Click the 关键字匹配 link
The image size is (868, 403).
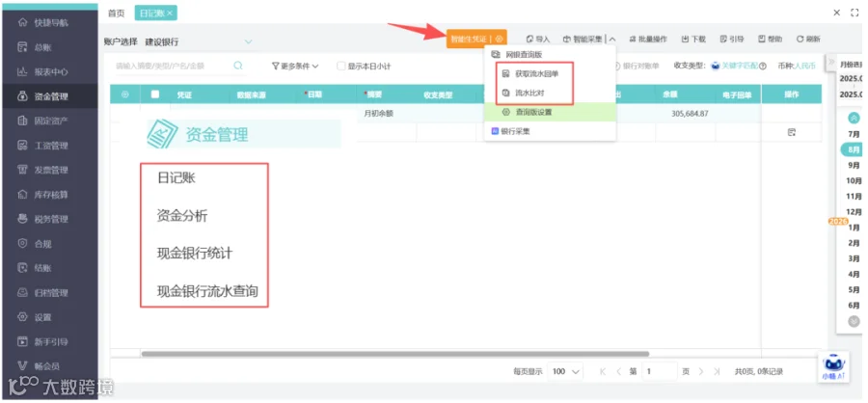739,66
